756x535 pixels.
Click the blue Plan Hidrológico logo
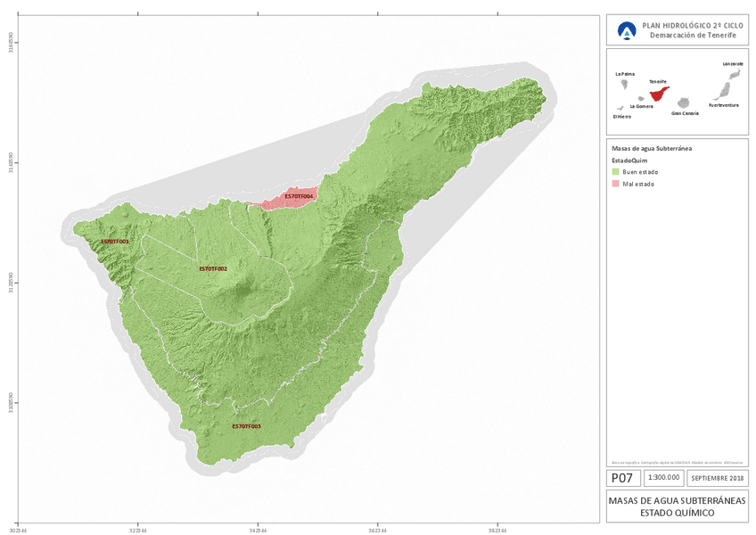tap(628, 30)
